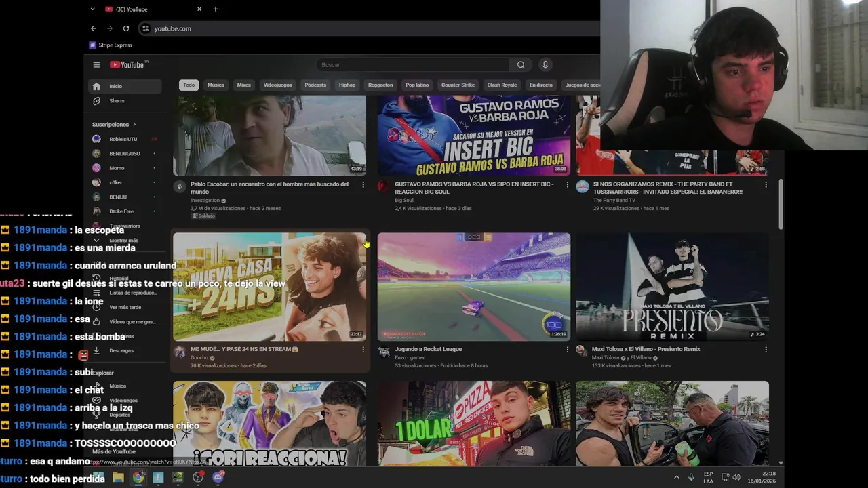Select the Música filter chip
868x488 pixels.
216,85
